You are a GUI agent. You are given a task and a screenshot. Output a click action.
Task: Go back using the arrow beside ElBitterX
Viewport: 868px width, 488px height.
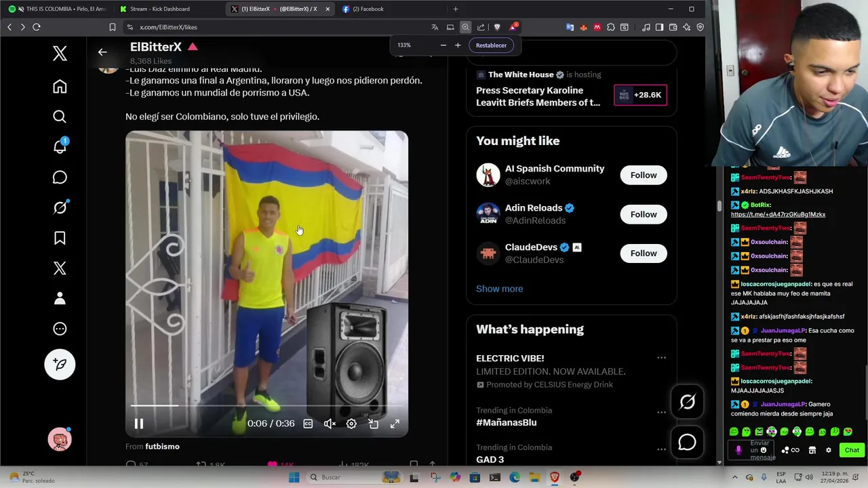pyautogui.click(x=102, y=52)
